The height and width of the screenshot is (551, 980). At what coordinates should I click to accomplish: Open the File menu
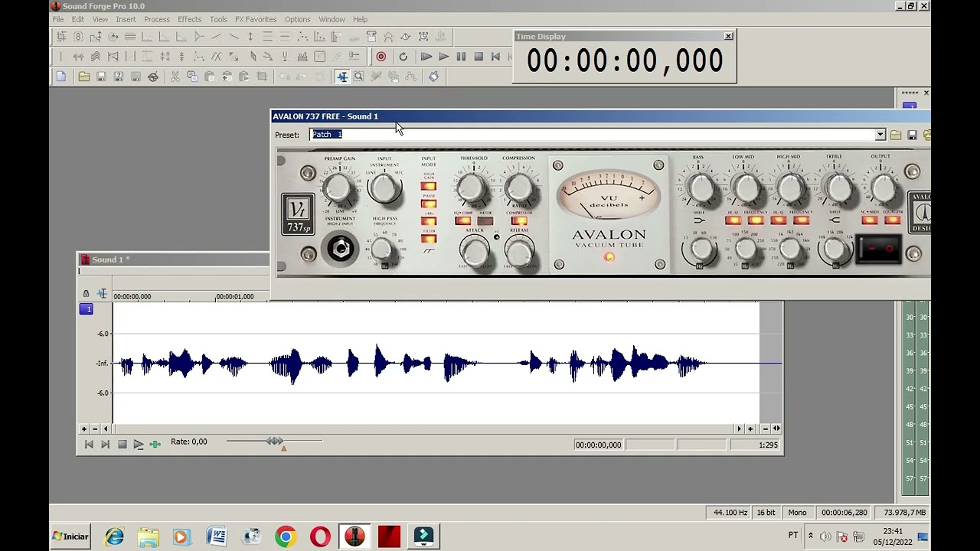(x=58, y=19)
